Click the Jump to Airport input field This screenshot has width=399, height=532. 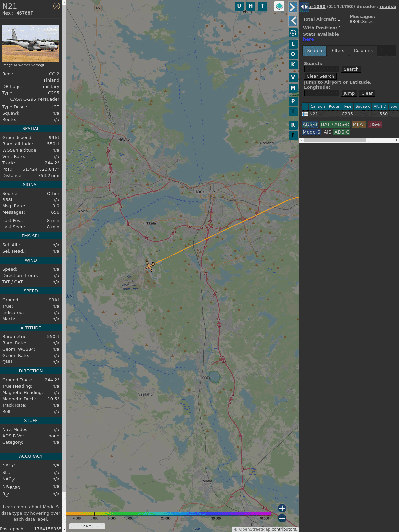click(322, 93)
